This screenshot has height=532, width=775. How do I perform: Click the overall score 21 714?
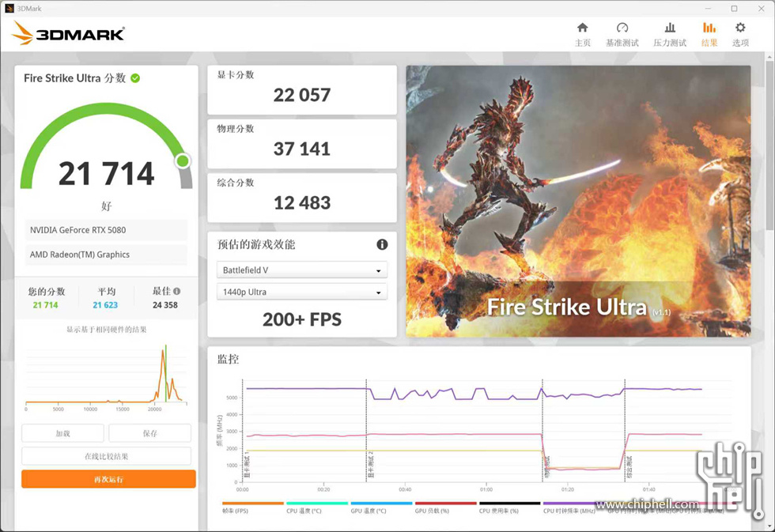pyautogui.click(x=106, y=173)
